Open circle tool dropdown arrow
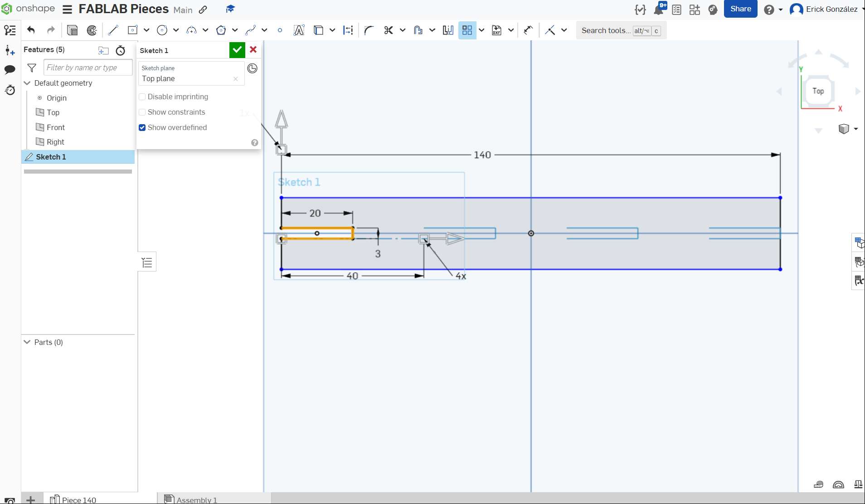Image resolution: width=865 pixels, height=504 pixels. tap(176, 30)
